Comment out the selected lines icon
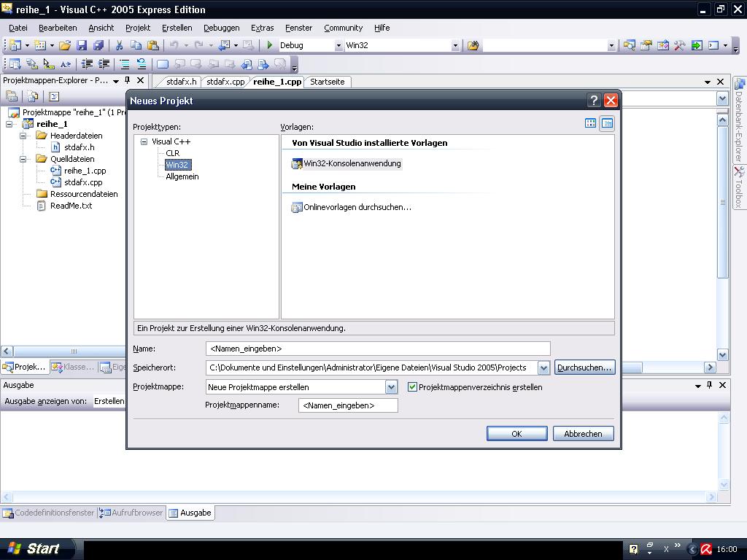The height and width of the screenshot is (560, 747). [124, 64]
